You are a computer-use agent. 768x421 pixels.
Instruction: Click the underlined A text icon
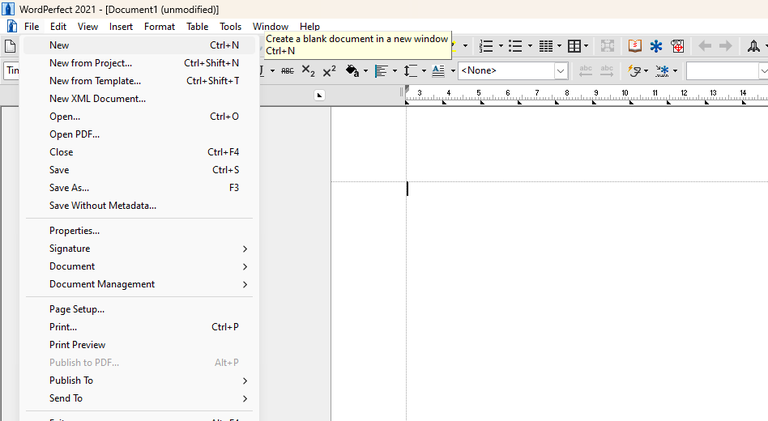[438, 71]
